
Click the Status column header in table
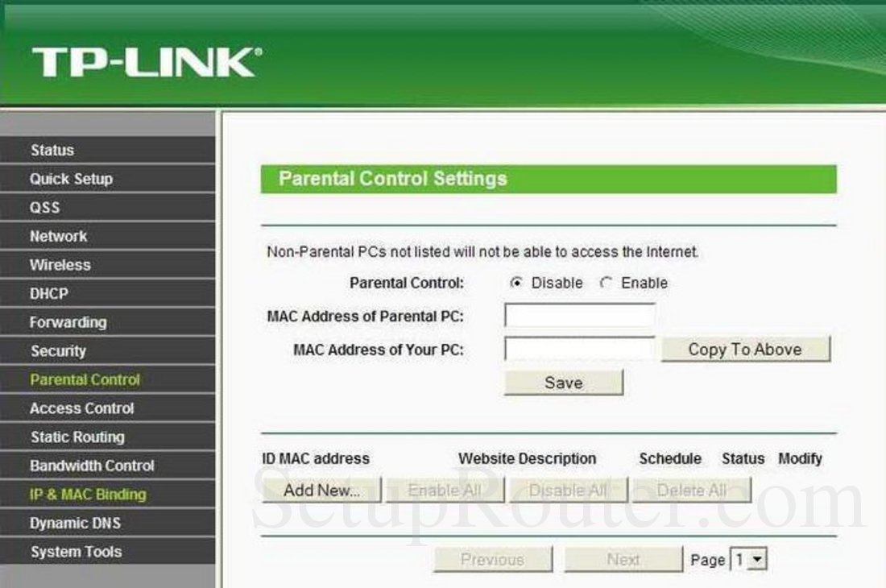pyautogui.click(x=743, y=458)
